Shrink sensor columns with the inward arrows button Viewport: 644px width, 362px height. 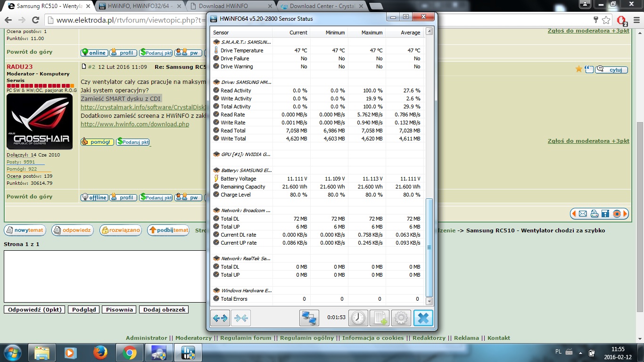point(241,318)
